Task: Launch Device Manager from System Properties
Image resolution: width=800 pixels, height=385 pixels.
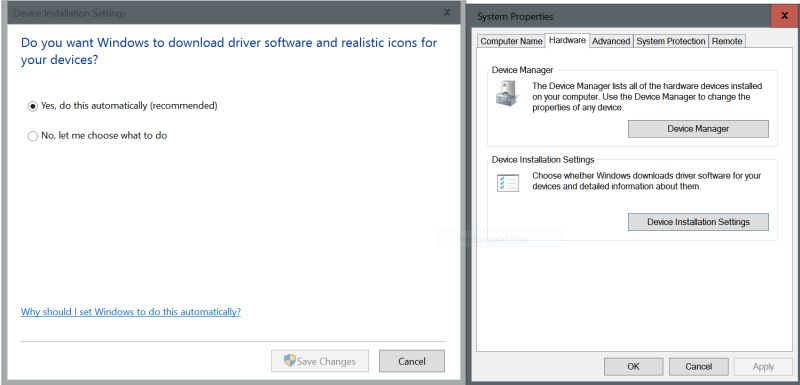Action: (698, 129)
